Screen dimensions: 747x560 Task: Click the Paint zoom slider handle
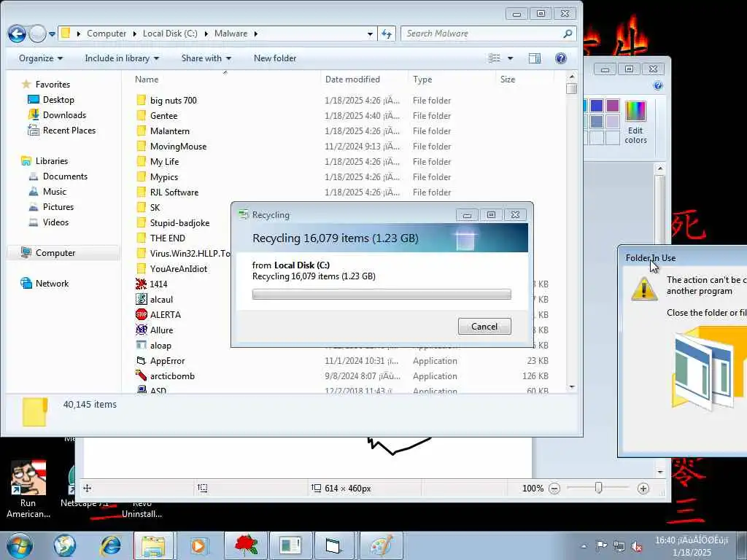click(x=598, y=488)
